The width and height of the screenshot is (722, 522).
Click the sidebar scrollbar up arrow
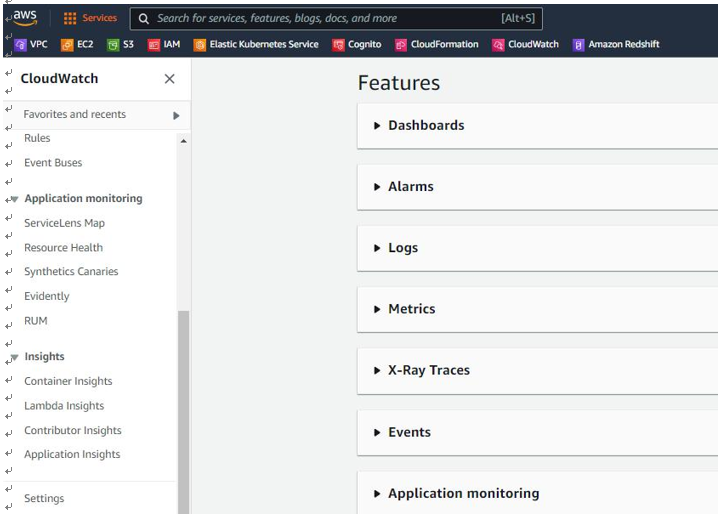coord(184,141)
